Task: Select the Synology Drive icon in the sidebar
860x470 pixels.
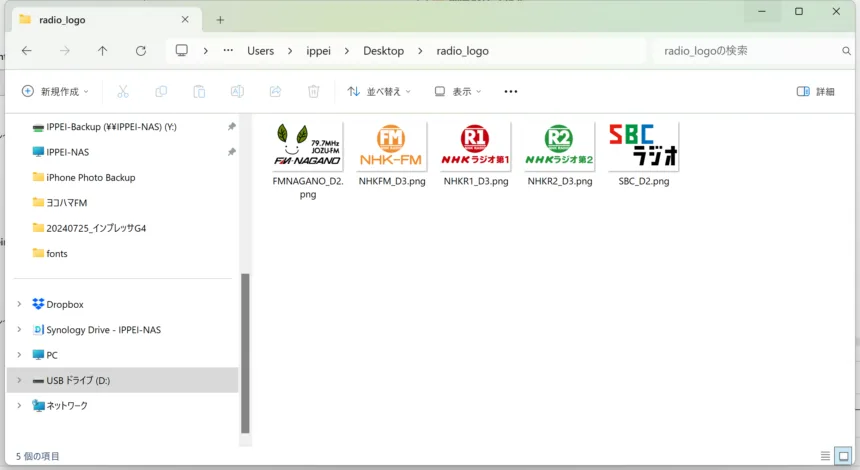Action: (x=38, y=329)
